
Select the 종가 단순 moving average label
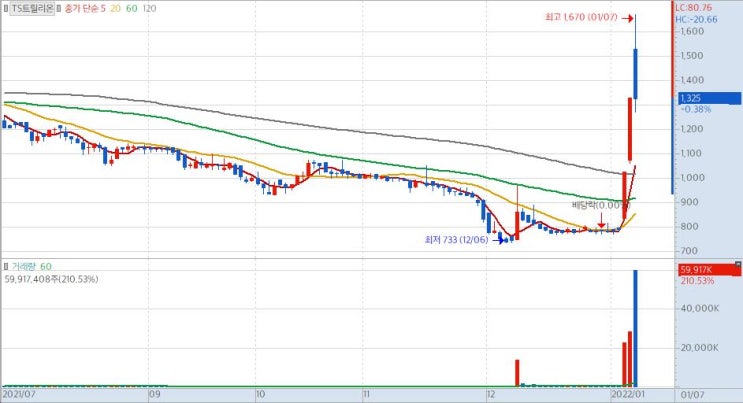pos(82,9)
